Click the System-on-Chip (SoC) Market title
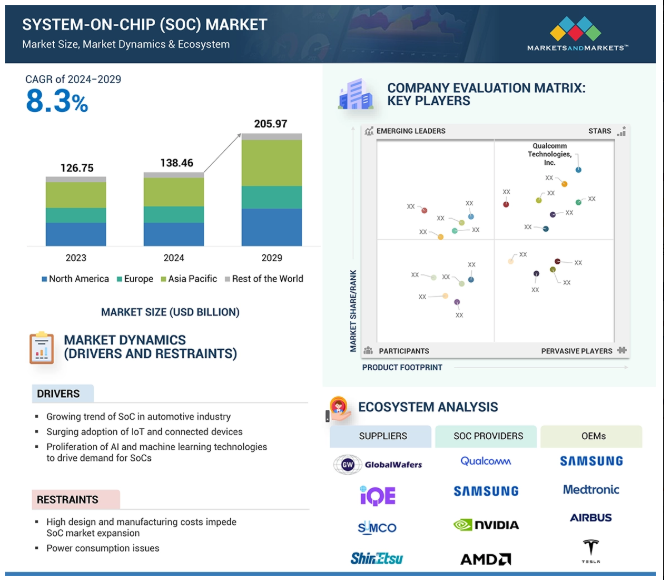 click(x=144, y=24)
